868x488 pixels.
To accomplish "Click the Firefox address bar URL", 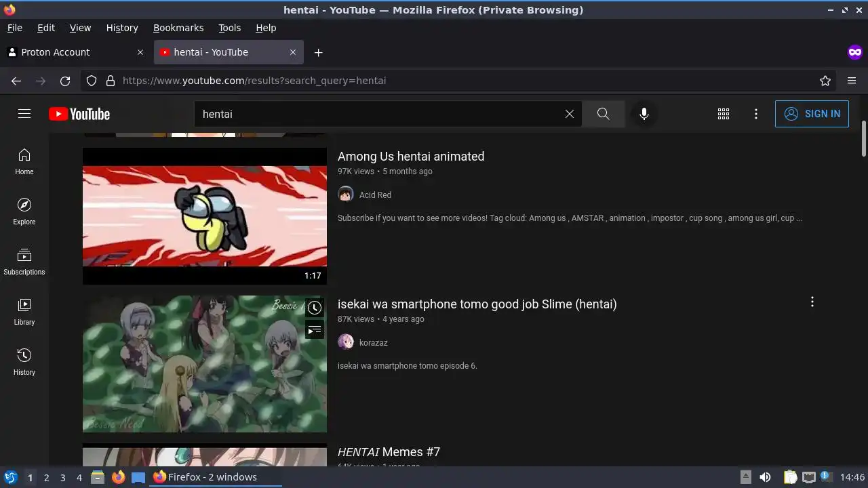I will (x=254, y=81).
